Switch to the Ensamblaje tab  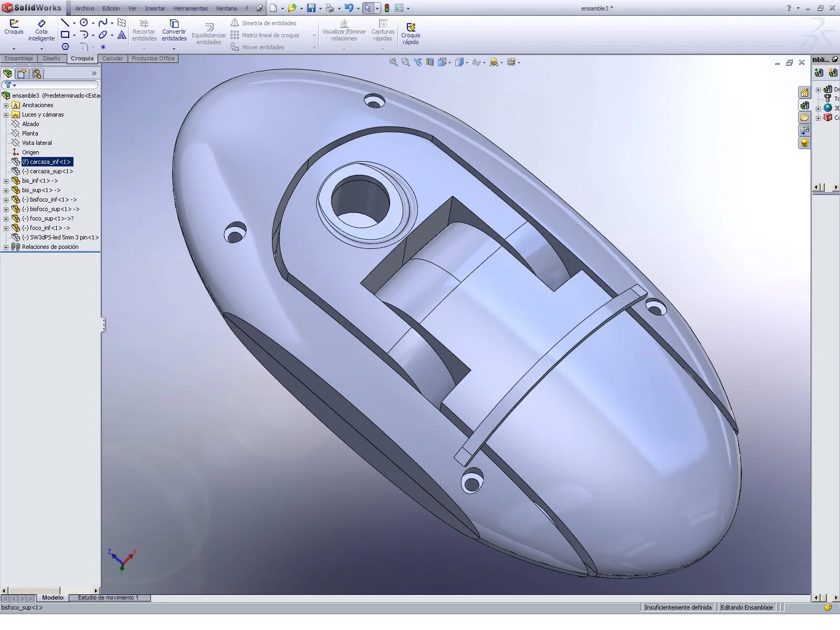coord(19,58)
